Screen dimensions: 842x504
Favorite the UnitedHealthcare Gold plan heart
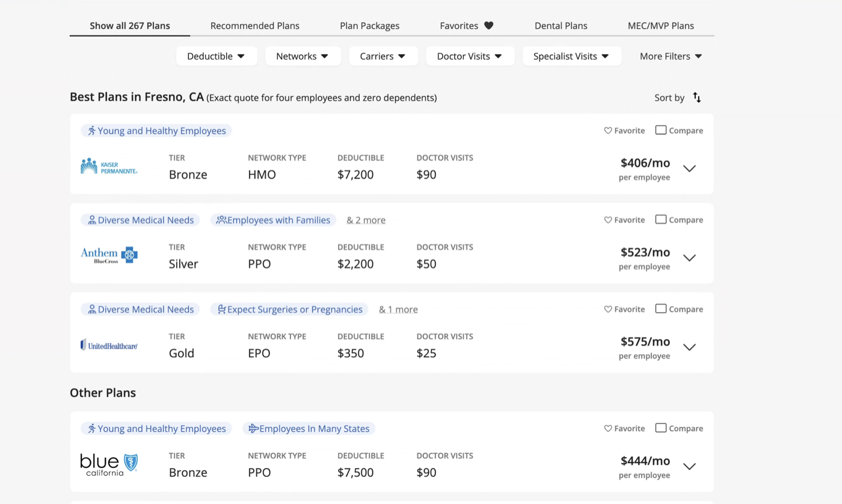tap(608, 309)
